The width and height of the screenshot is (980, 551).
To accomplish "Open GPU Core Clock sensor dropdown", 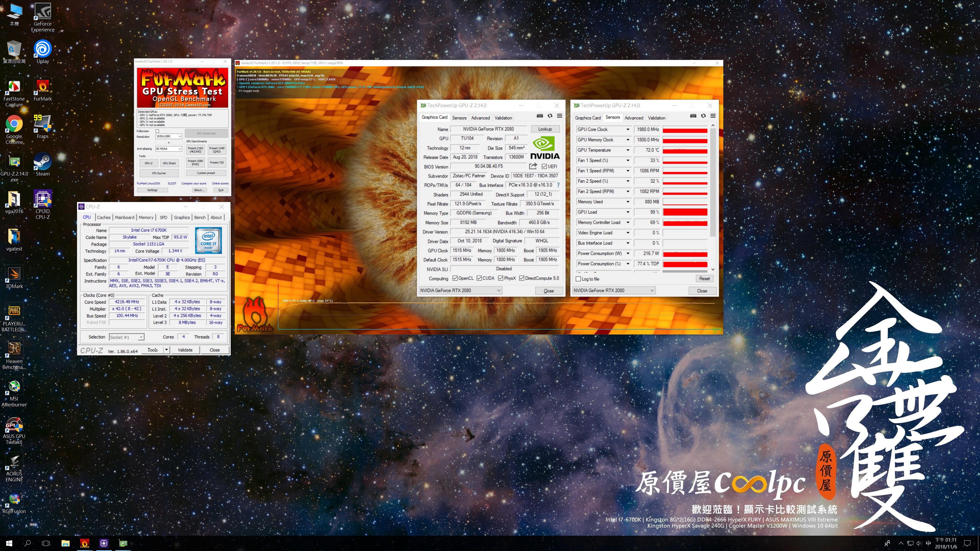I will coord(628,130).
